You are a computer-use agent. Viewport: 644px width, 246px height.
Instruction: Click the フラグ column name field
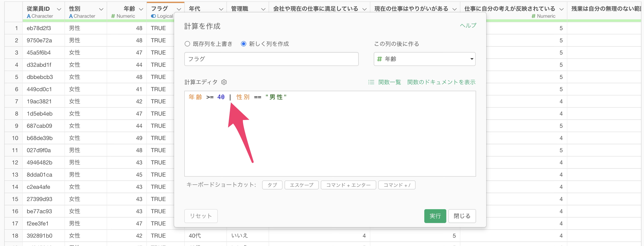271,59
